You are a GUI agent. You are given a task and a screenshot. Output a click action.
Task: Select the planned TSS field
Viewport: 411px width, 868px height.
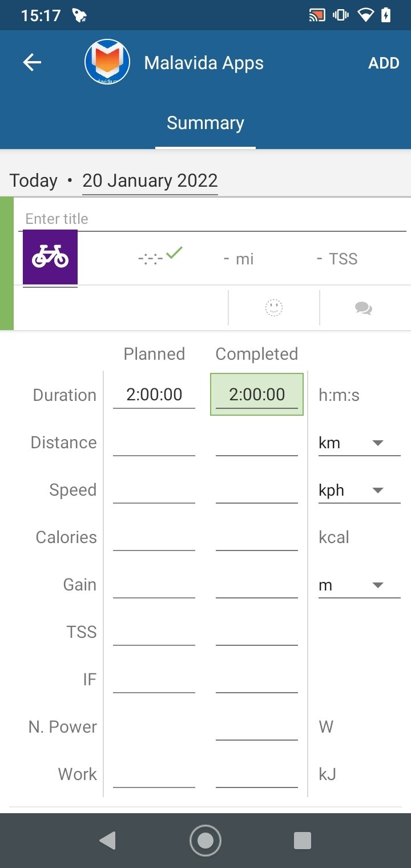[154, 632]
